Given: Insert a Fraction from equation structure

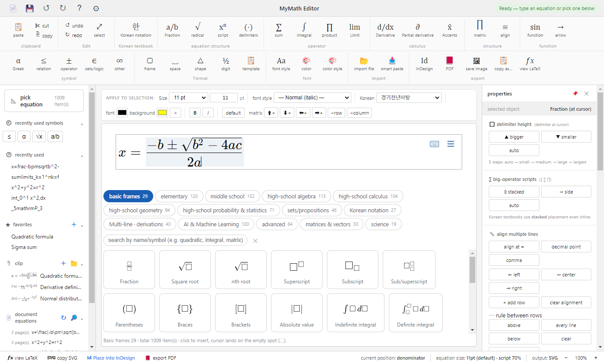Looking at the screenshot, I should (x=172, y=30).
